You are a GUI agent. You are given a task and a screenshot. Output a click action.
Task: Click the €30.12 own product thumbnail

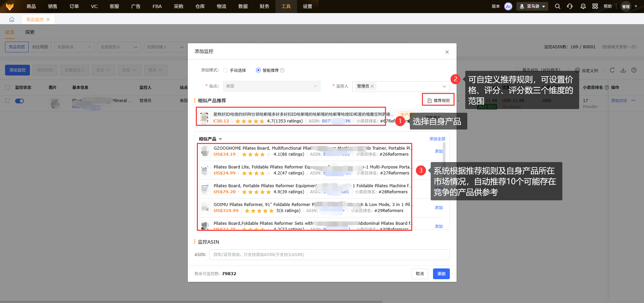click(204, 117)
